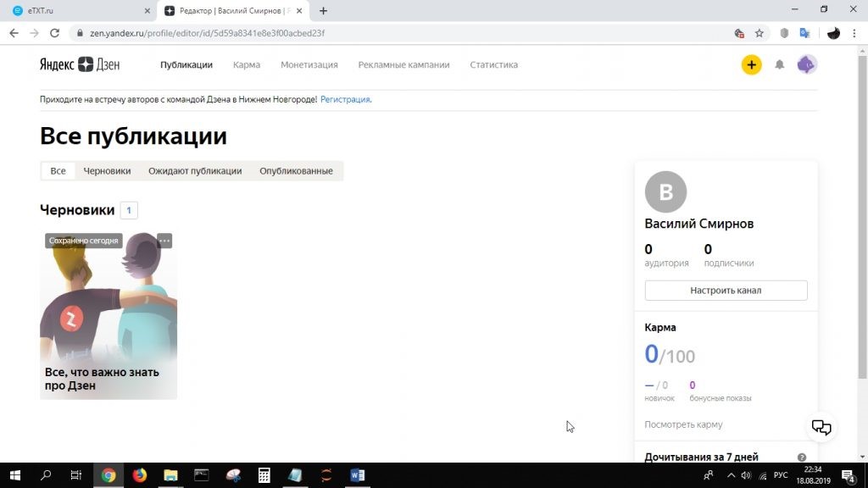Open the support chat bubble icon
The width and height of the screenshot is (868, 488).
click(821, 427)
